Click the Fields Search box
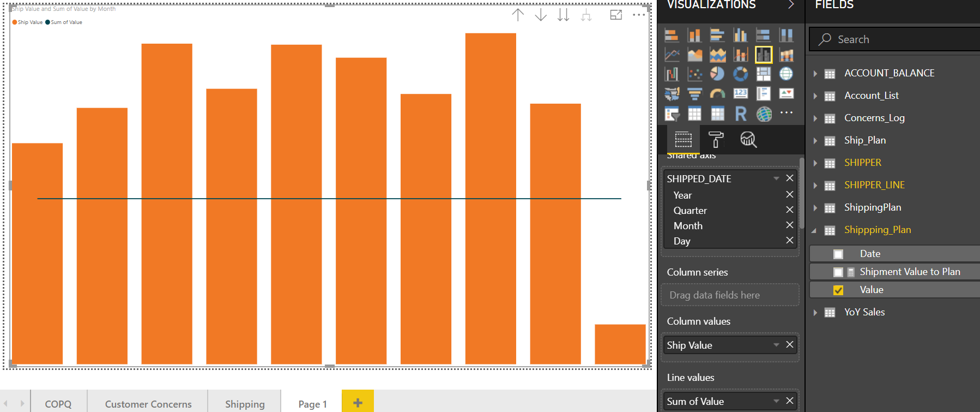Viewport: 980px width, 412px height. (x=895, y=39)
